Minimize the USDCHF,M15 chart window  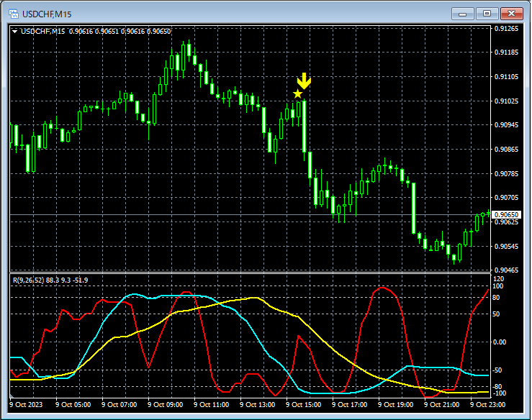coord(462,14)
